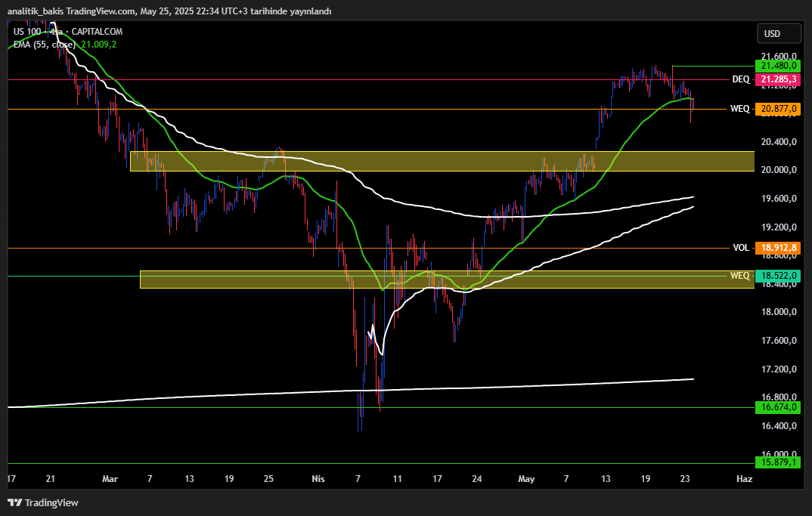The image size is (812, 516).
Task: Click the EMA value 21.009,2
Action: pyautogui.click(x=99, y=45)
